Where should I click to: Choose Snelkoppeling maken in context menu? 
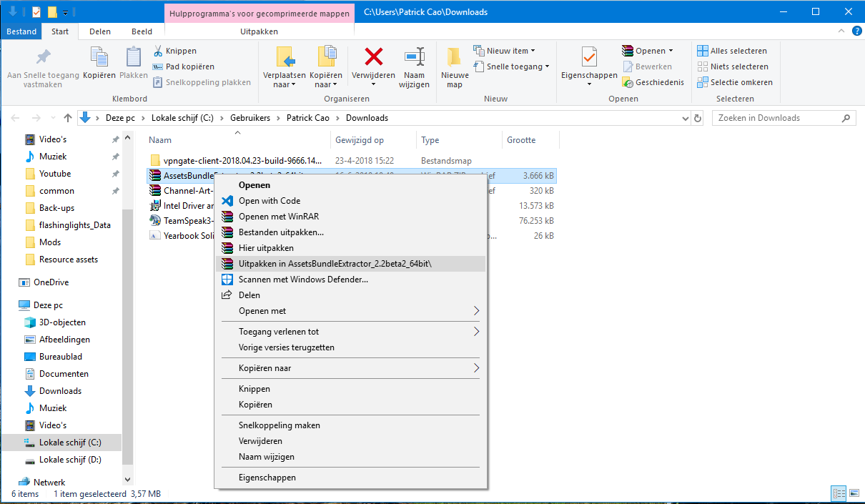click(x=350, y=425)
